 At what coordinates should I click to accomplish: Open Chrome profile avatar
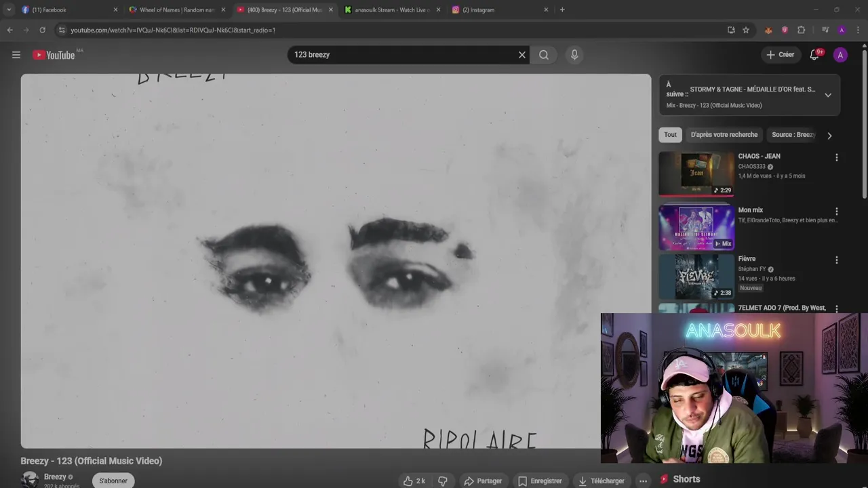click(842, 30)
